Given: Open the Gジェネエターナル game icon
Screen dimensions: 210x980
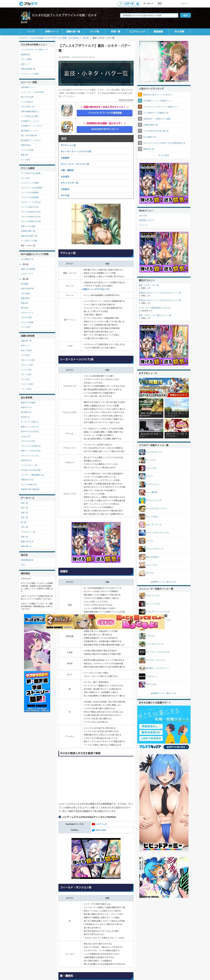Looking at the screenshot, I should (142, 452).
